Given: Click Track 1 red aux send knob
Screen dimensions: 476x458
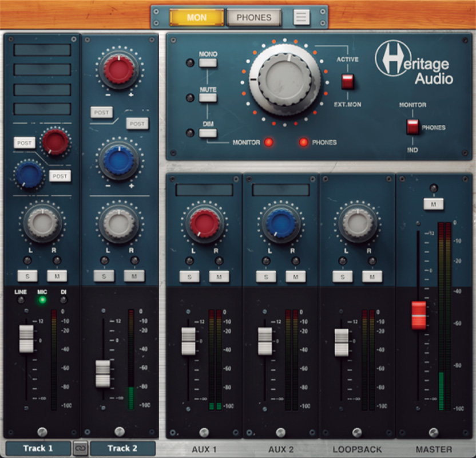Looking at the screenshot, I should pos(55,142).
